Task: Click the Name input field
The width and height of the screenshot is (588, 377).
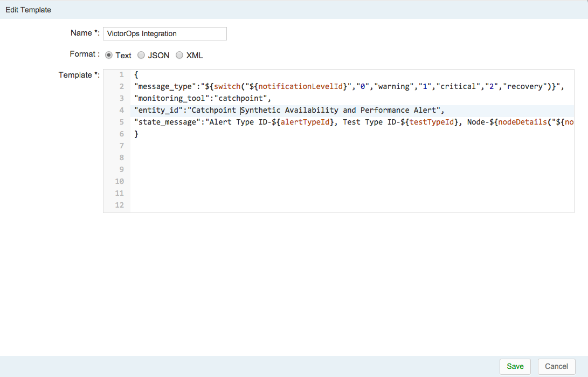Action: [164, 33]
